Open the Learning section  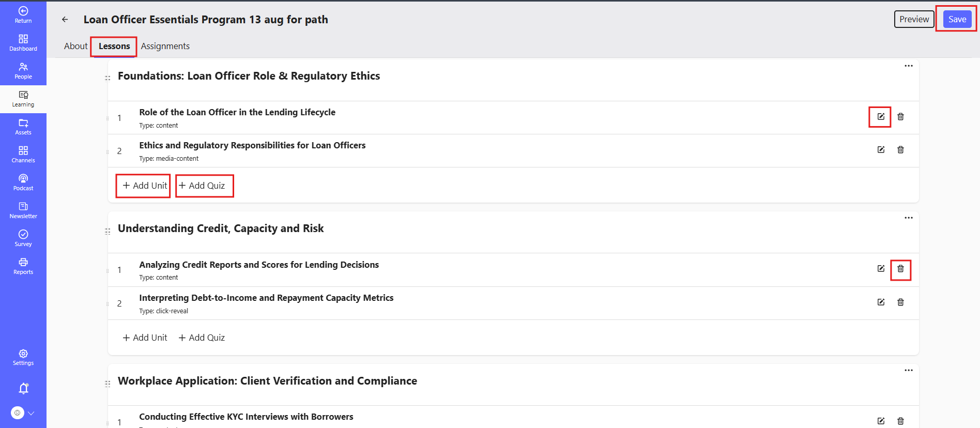click(x=23, y=99)
